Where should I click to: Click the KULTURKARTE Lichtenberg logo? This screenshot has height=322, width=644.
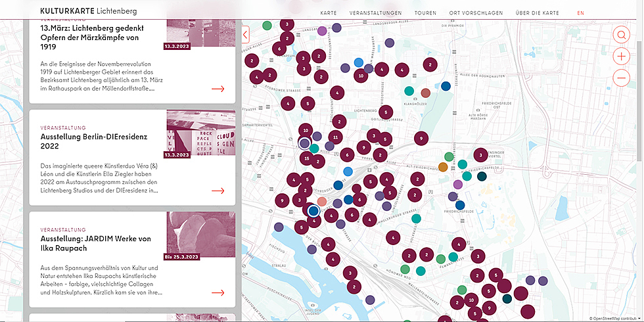89,11
